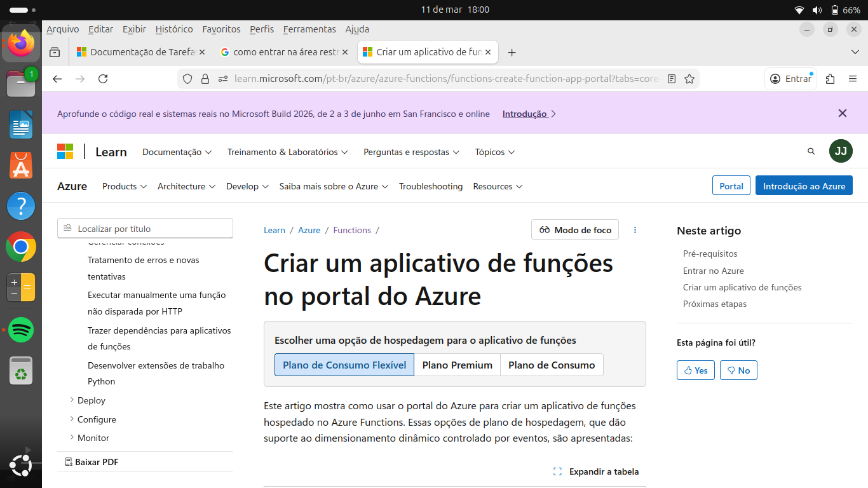Click the browser address bar URL
This screenshot has width=868, height=488.
(447, 79)
